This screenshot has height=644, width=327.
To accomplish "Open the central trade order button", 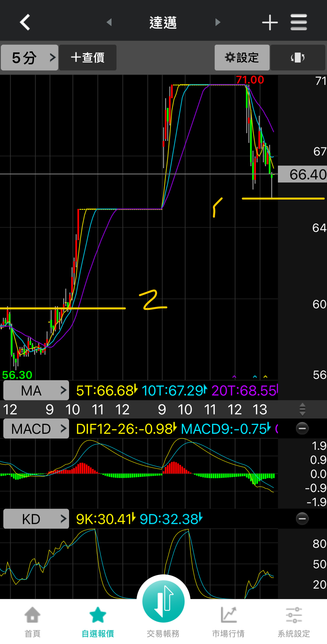I will coord(163,601).
